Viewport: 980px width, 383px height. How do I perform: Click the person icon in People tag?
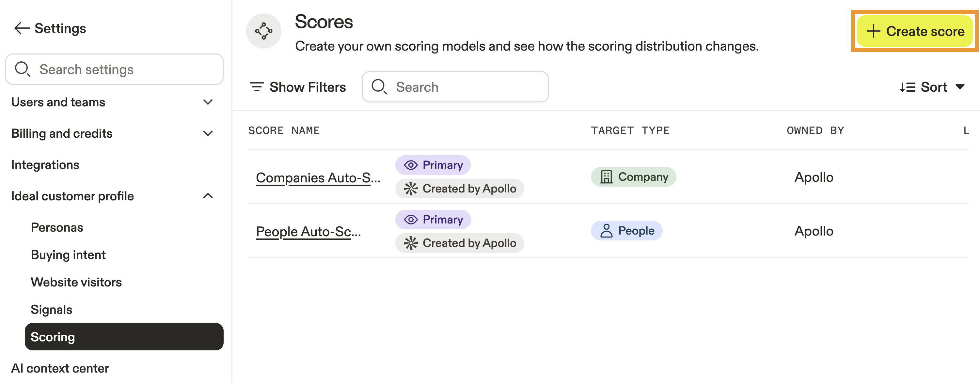click(x=606, y=231)
